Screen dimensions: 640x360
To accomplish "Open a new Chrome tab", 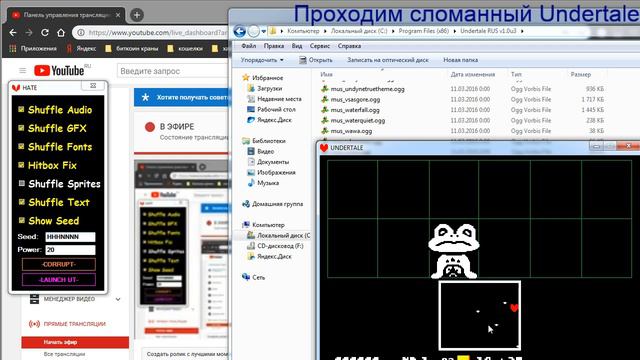I will (137, 15).
